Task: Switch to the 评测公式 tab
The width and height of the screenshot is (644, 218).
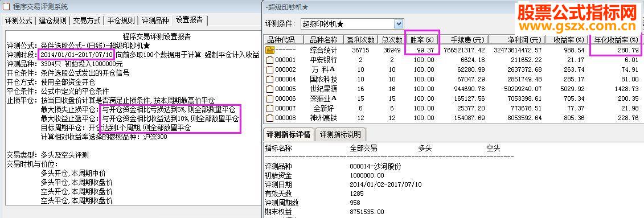Action: pos(18,20)
